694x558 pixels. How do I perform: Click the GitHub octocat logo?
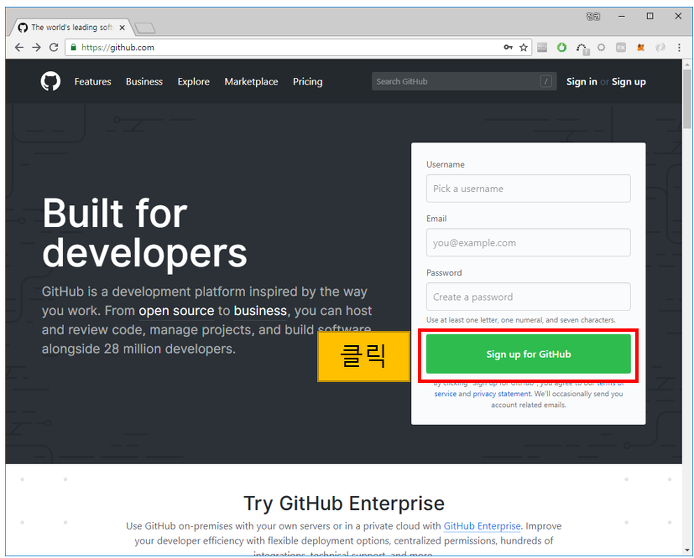(x=50, y=81)
